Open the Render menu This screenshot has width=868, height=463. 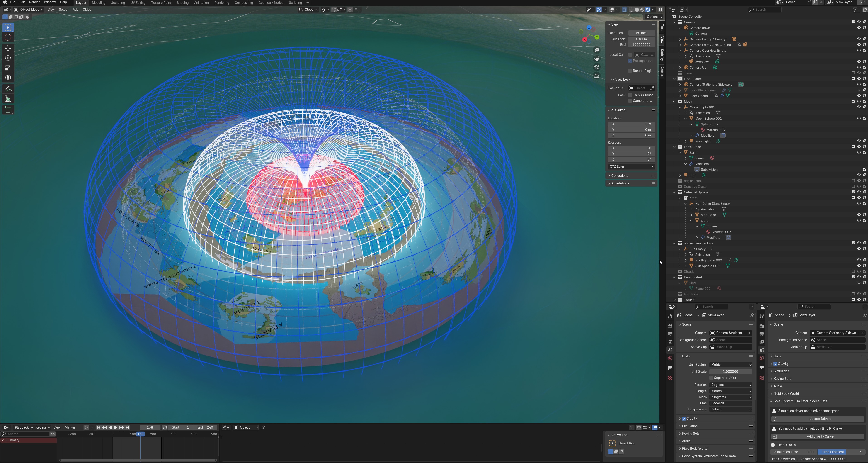[x=34, y=2]
